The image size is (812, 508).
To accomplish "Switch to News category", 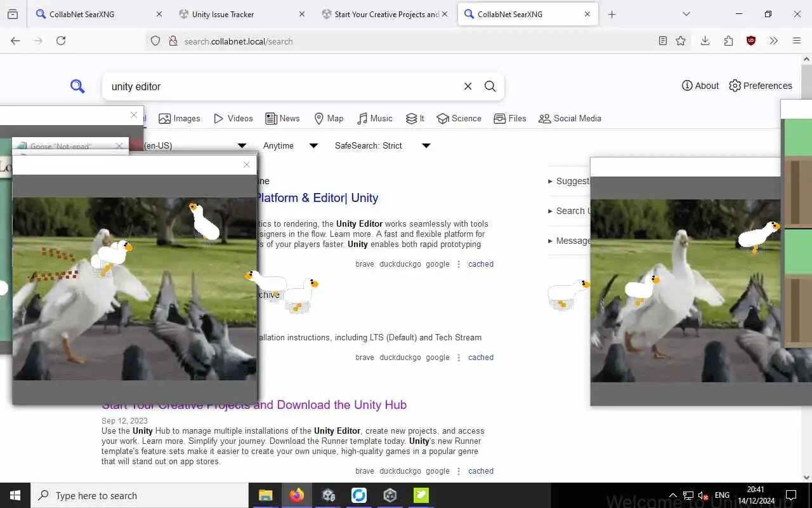I will 282,118.
